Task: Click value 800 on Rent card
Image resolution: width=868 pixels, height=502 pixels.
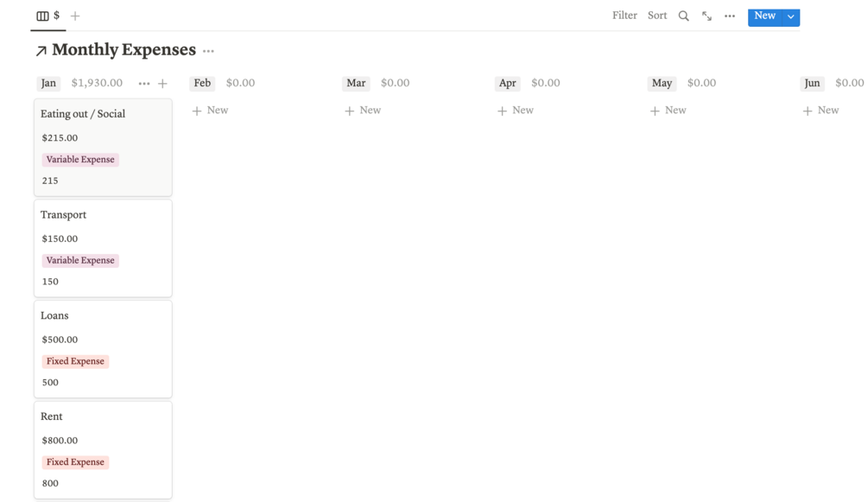Action: [x=50, y=483]
